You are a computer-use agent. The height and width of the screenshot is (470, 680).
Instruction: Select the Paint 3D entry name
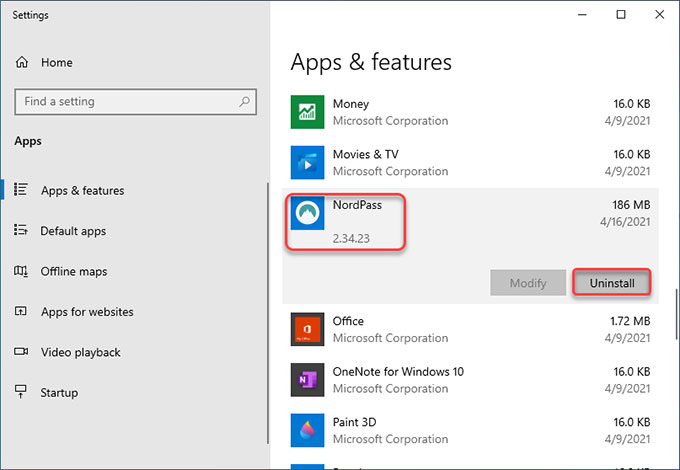point(354,422)
